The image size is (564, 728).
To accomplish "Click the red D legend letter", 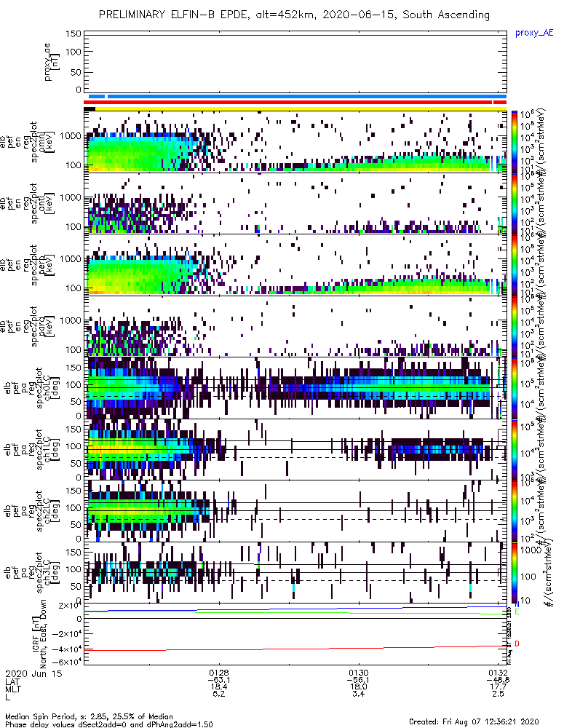I will 517,644.
